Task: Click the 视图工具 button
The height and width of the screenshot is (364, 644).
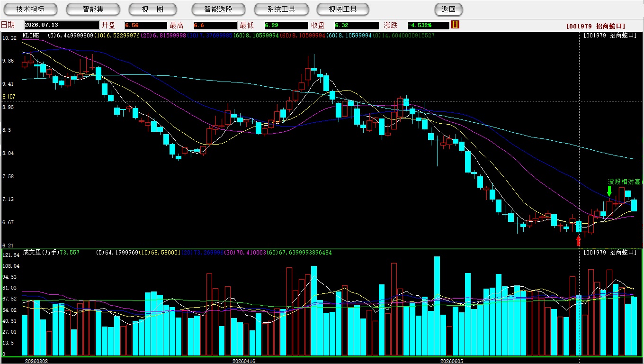Action: click(343, 9)
